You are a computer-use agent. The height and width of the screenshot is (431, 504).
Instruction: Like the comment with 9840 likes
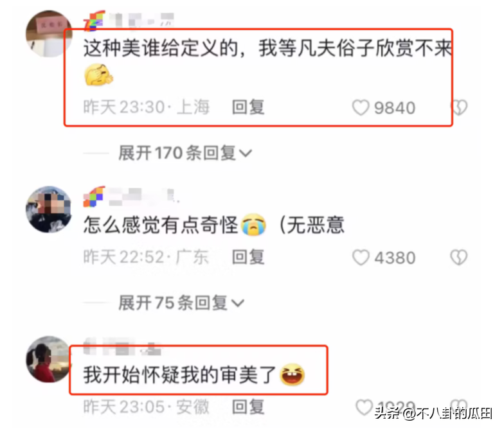pyautogui.click(x=361, y=107)
